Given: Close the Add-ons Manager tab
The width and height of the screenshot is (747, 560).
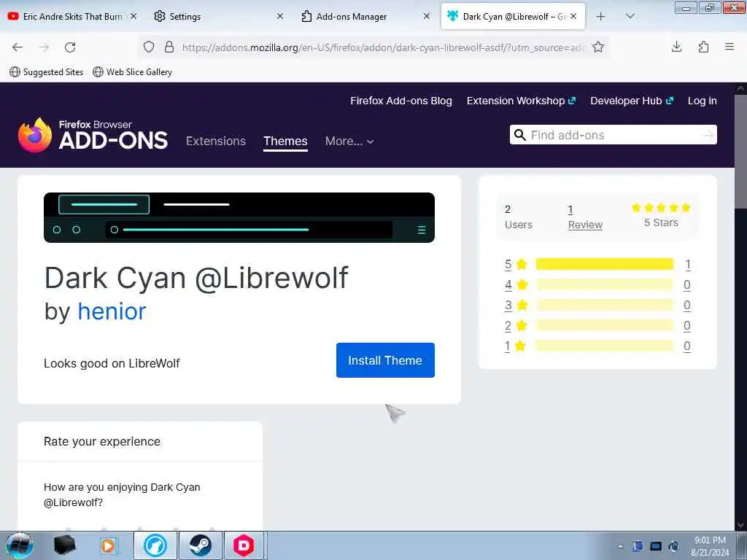Looking at the screenshot, I should [426, 16].
